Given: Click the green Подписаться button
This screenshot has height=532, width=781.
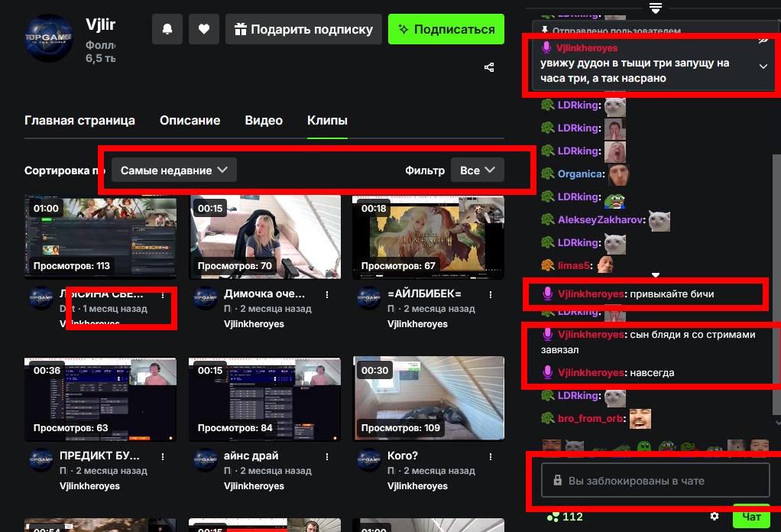Looking at the screenshot, I should click(x=446, y=29).
